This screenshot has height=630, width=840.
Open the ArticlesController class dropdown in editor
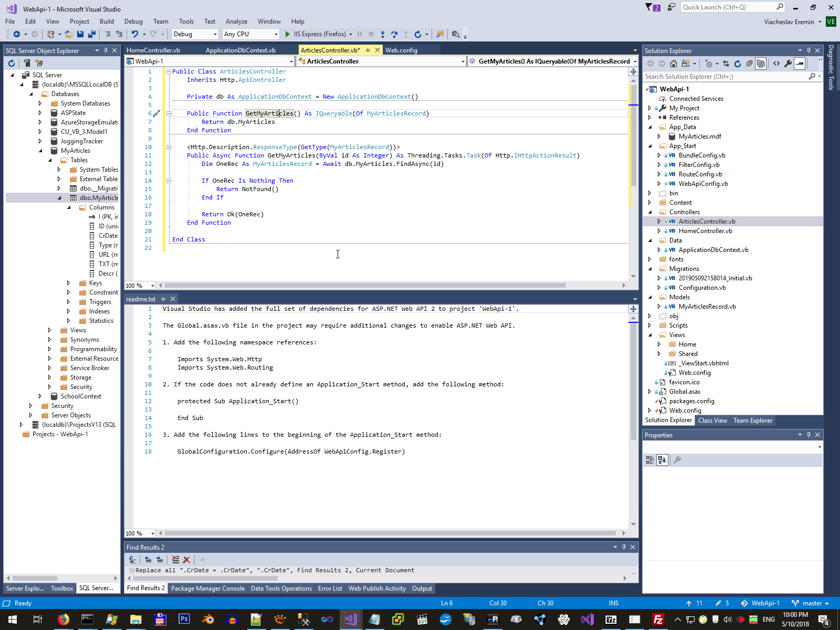(381, 61)
